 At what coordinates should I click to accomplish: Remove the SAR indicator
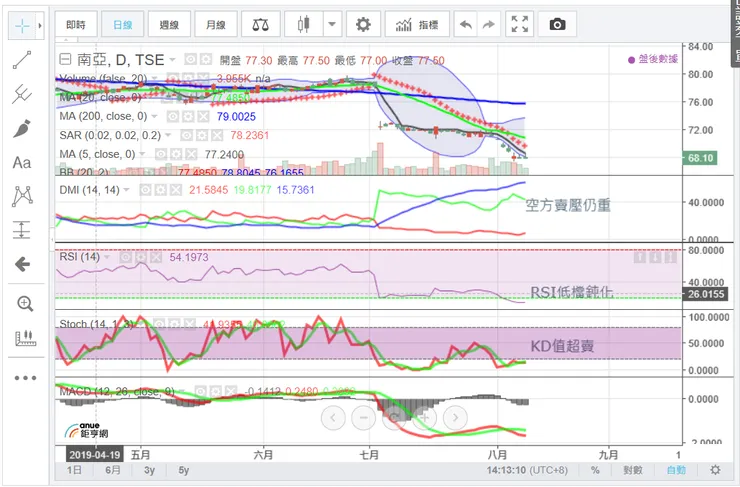pyautogui.click(x=217, y=135)
